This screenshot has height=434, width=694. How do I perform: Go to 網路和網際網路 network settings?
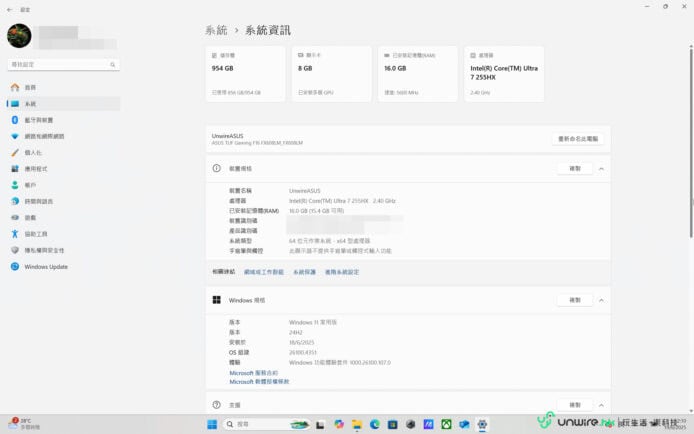44,136
